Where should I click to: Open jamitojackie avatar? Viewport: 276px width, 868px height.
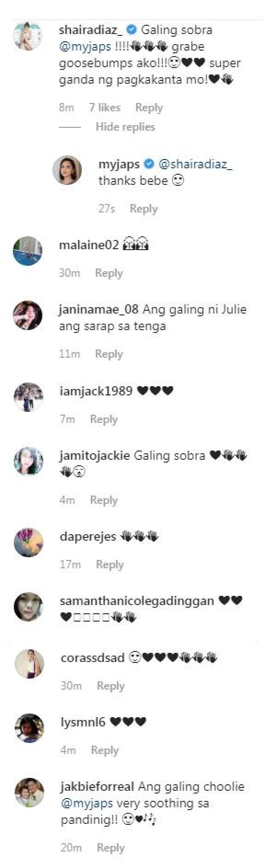tap(28, 461)
